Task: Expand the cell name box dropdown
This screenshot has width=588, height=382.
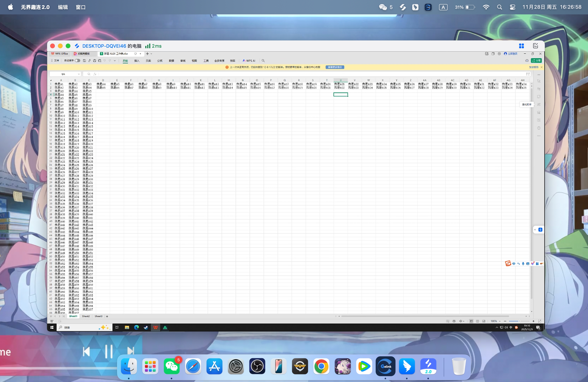Action: click(79, 74)
